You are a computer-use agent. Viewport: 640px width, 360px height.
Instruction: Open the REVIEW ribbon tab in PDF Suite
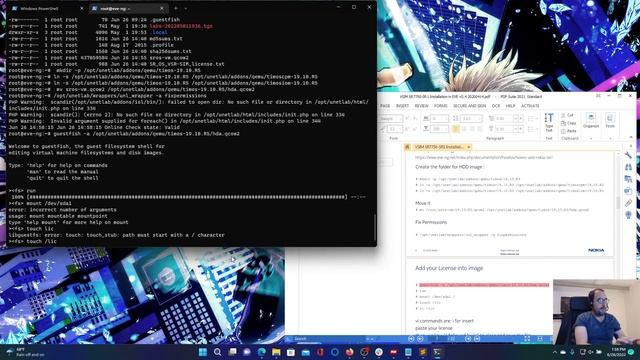421,106
